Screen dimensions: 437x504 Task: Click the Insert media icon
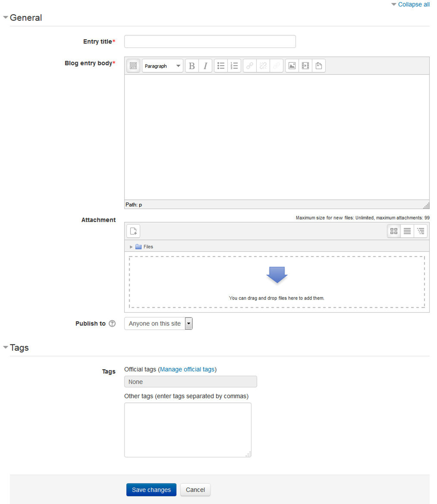point(305,66)
